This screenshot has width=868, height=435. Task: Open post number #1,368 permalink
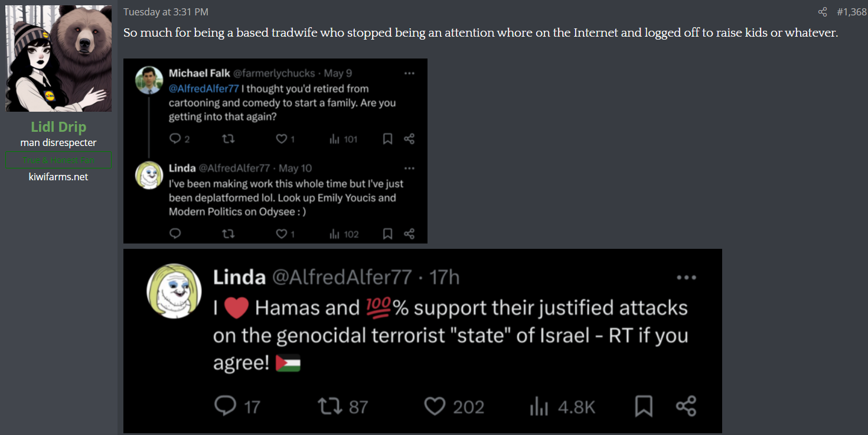click(851, 12)
